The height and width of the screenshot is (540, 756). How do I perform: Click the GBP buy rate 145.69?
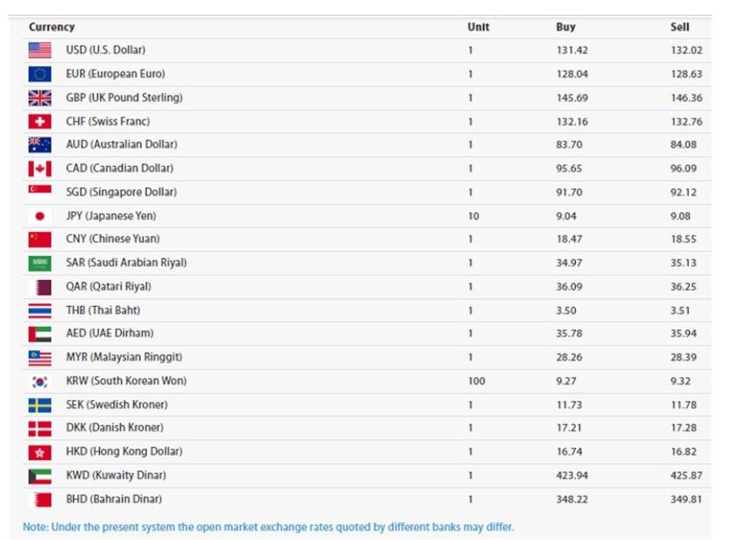click(x=572, y=97)
